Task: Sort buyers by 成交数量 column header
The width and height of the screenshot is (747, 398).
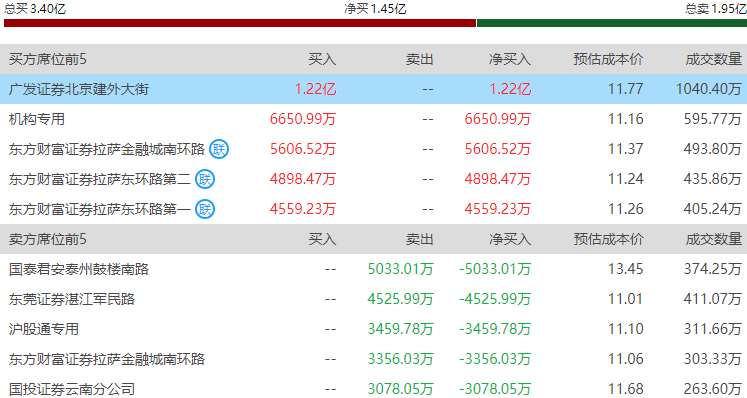Action: pyautogui.click(x=714, y=59)
